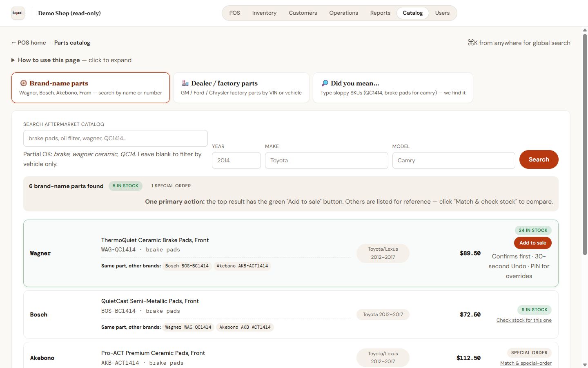Viewport: 588px width, 368px height.
Task: Click the Brand-name parts badge icon
Action: [x=24, y=83]
